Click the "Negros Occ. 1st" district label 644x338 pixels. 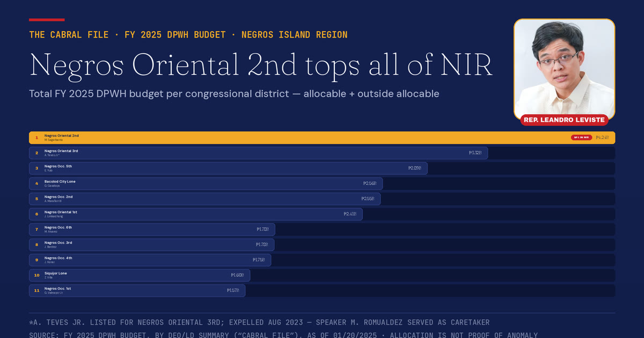click(58, 289)
